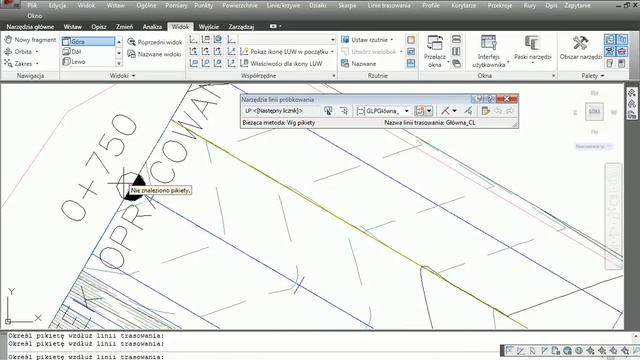Open Nazwane widoki named views

[154, 54]
